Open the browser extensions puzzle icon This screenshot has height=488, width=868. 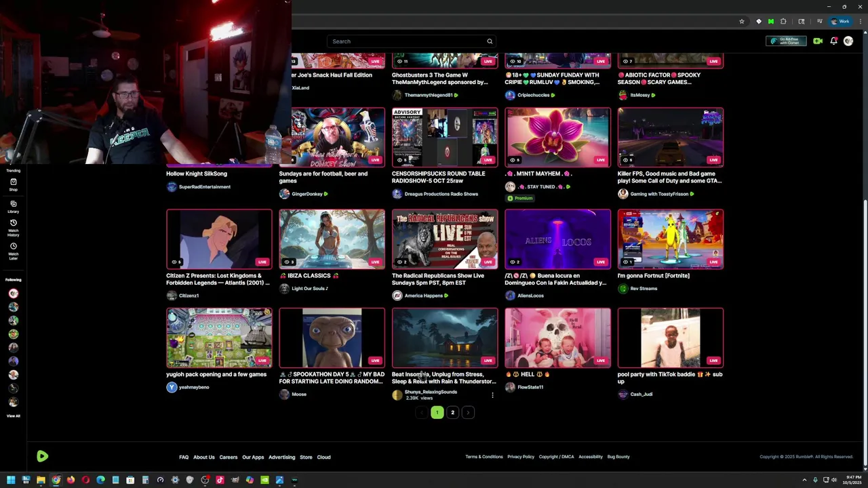(783, 22)
